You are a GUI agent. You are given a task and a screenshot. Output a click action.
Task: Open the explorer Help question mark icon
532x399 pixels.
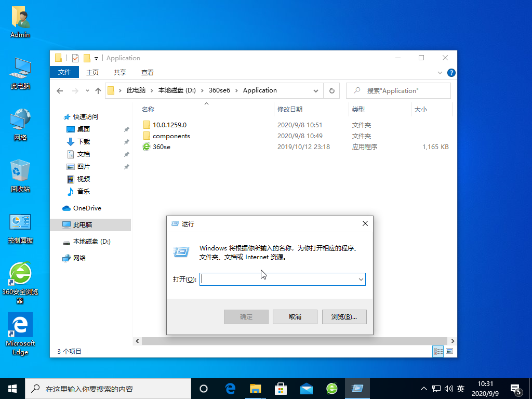pos(451,73)
